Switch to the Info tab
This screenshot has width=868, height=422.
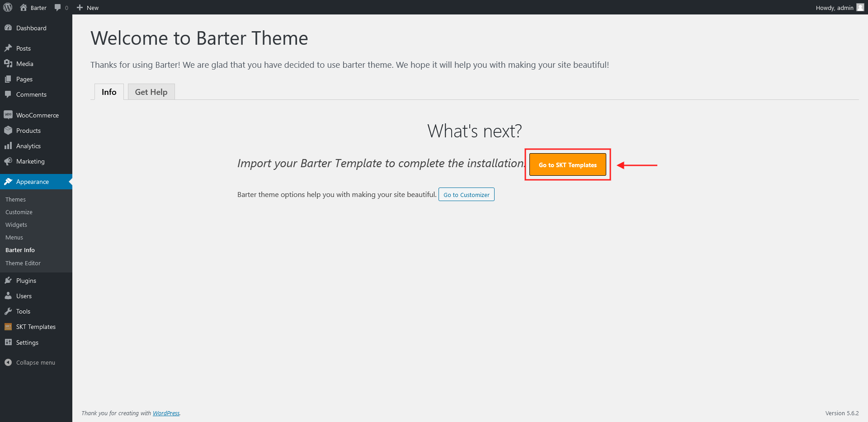pyautogui.click(x=109, y=92)
